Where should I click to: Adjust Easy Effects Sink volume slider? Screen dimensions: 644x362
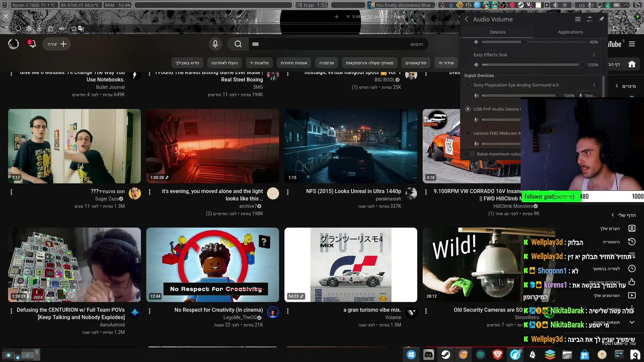click(x=534, y=65)
